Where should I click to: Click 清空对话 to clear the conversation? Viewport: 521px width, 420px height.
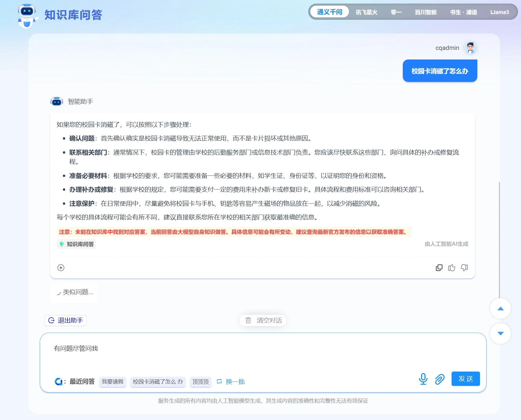(263, 320)
